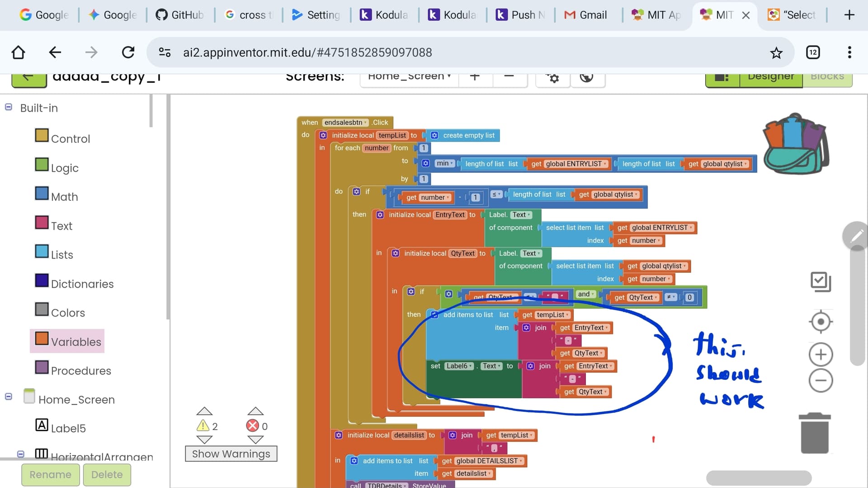The height and width of the screenshot is (488, 868).
Task: Click the trash can icon
Action: 814,433
